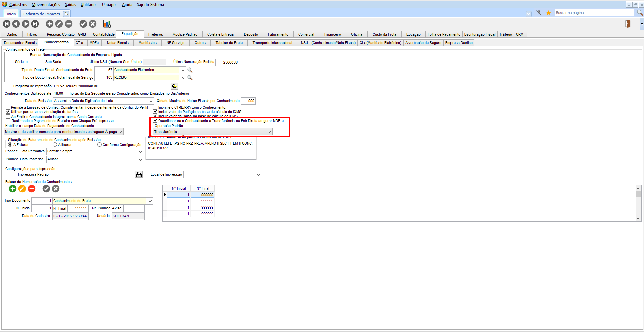
Task: Search document type for RECIBO row
Action: tap(190, 78)
